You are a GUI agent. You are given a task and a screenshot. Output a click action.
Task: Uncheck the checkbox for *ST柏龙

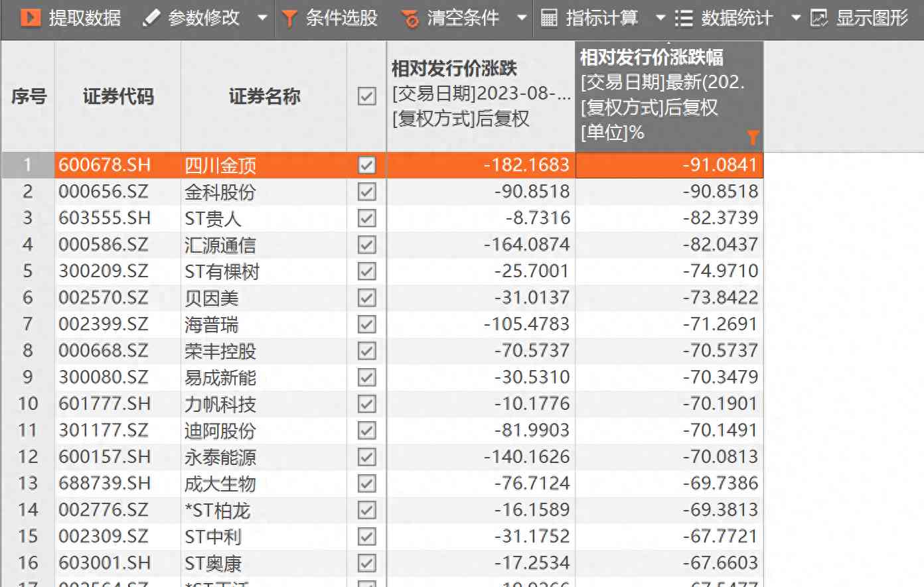(x=367, y=510)
